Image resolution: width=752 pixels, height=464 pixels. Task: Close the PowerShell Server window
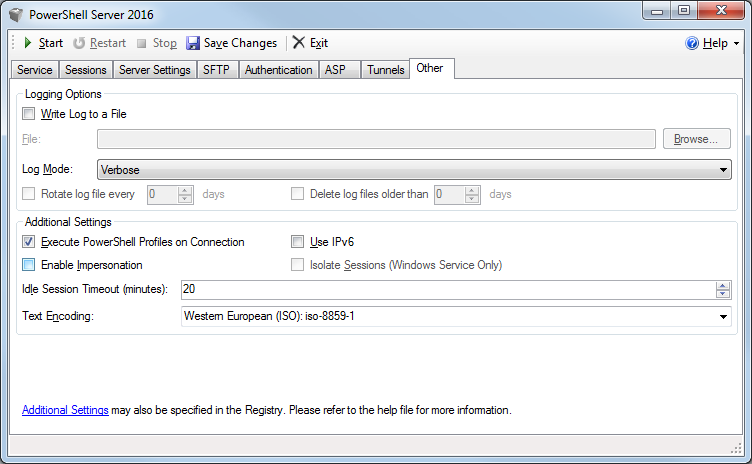[721, 11]
